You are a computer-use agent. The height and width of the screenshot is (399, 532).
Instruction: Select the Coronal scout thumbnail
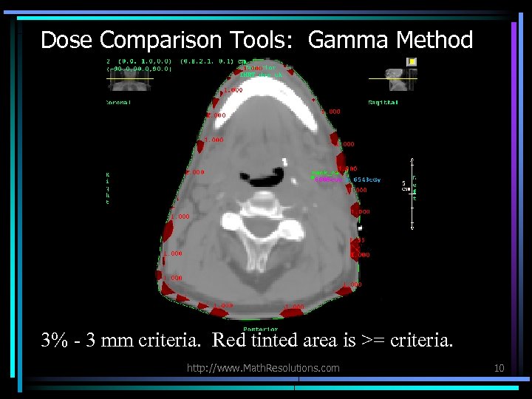click(x=130, y=81)
